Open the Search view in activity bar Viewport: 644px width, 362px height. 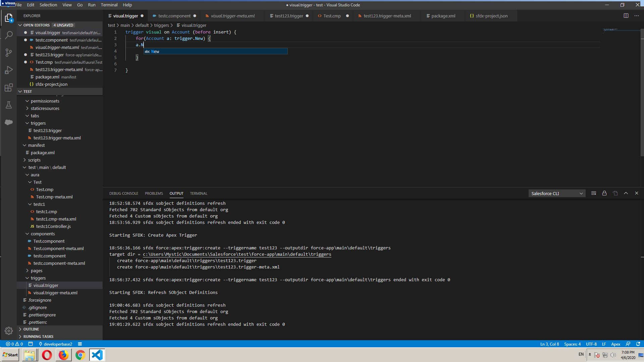tap(9, 35)
